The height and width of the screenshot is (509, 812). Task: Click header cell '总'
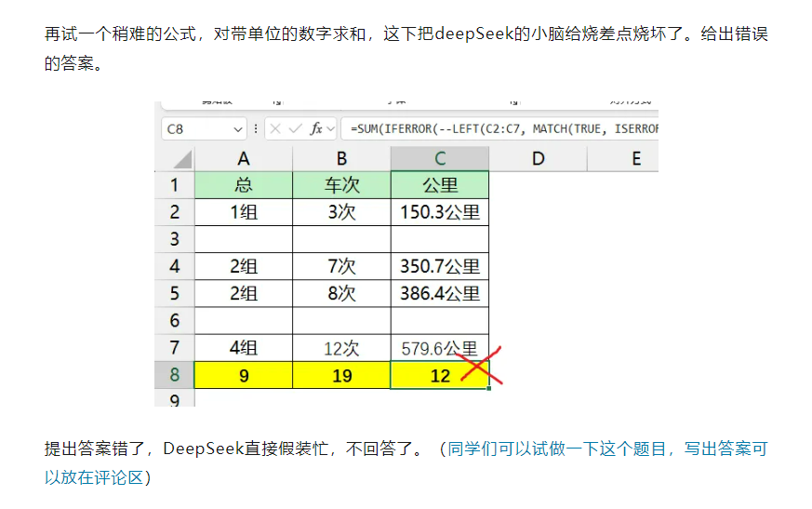244,185
